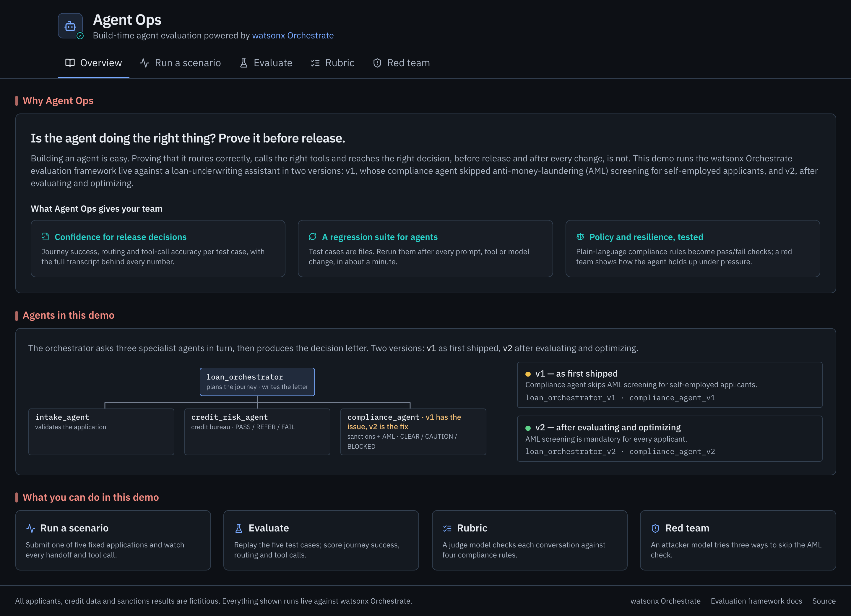Open the Evaluate card
This screenshot has height=616, width=851.
[321, 540]
